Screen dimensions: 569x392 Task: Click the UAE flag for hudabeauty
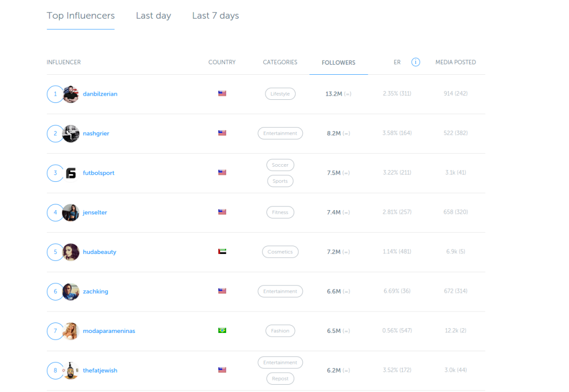[x=222, y=251]
